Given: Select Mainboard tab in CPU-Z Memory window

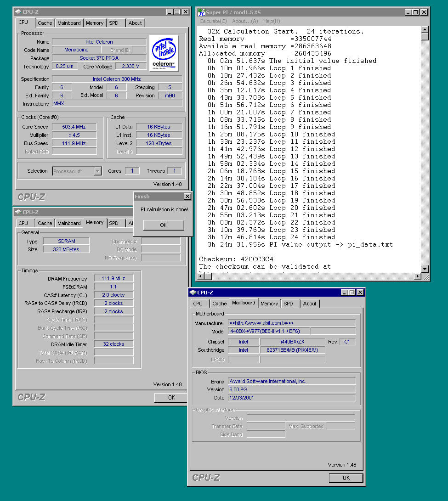Looking at the screenshot, I should (x=69, y=223).
